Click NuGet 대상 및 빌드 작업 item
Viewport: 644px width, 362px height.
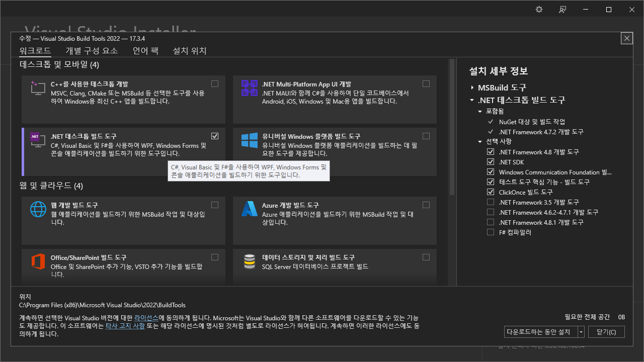click(x=532, y=122)
